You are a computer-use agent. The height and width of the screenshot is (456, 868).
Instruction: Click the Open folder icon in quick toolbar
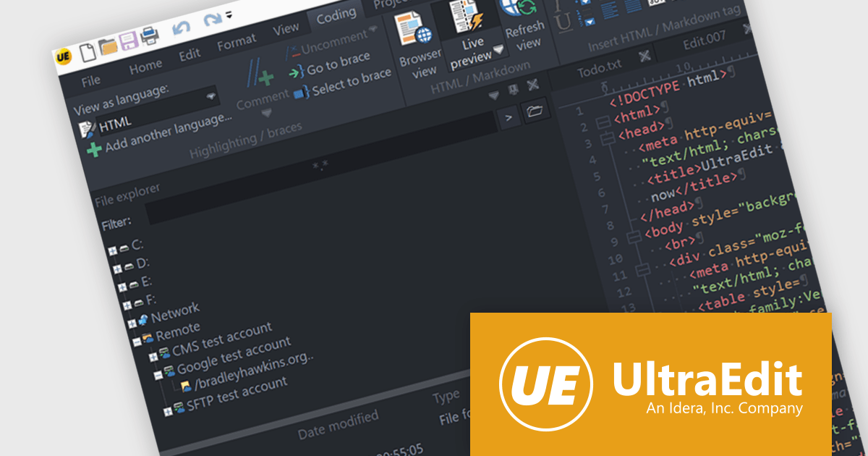coord(109,46)
